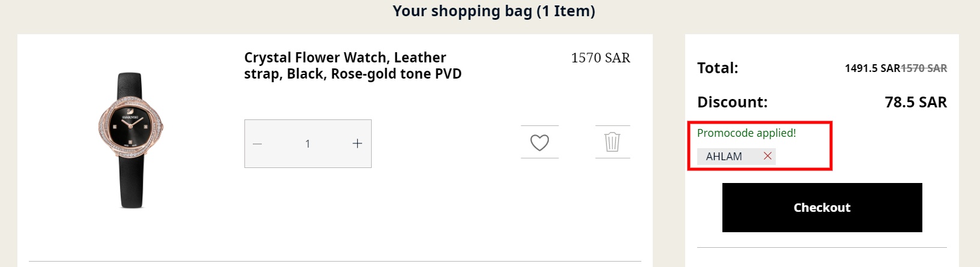Select the AHLAM promo code tag
This screenshot has width=980, height=267.
pyautogui.click(x=724, y=157)
